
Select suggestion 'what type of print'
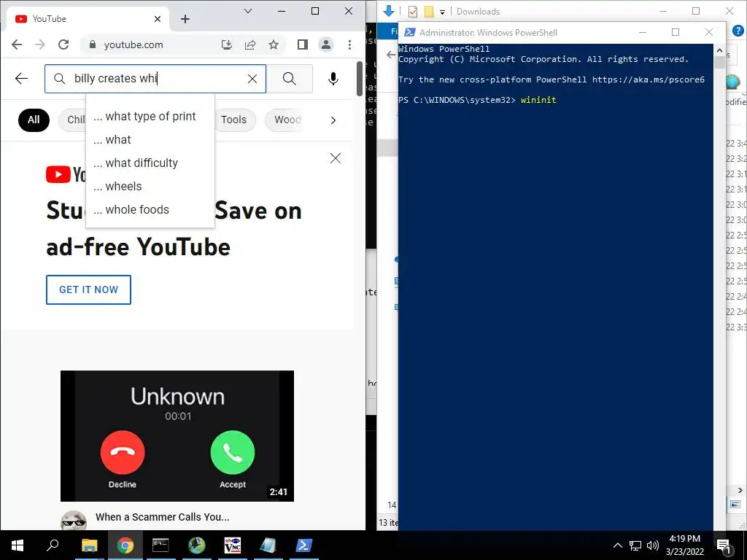[150, 117]
